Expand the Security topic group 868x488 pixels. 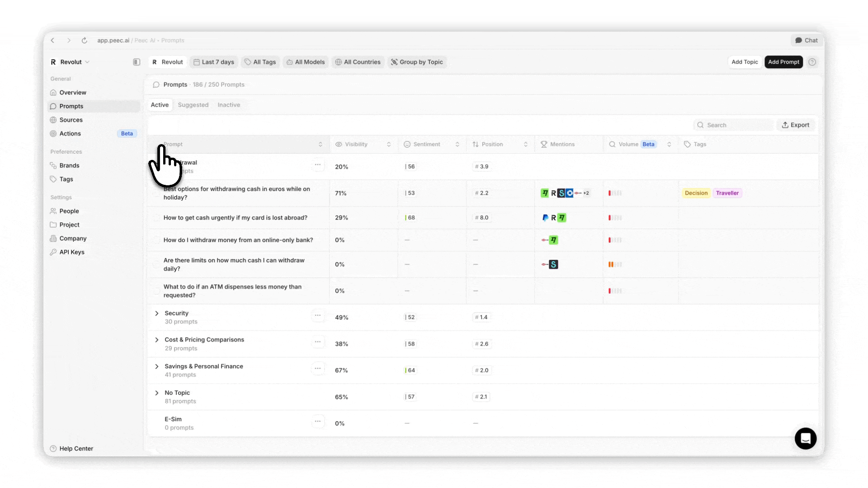[157, 314]
